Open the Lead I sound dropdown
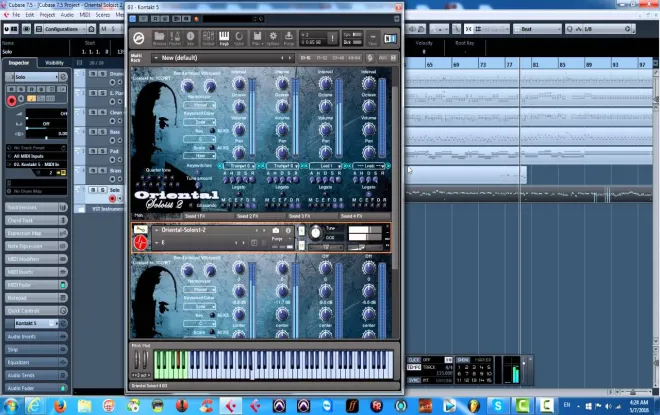This screenshot has height=415, width=660. pos(326,166)
